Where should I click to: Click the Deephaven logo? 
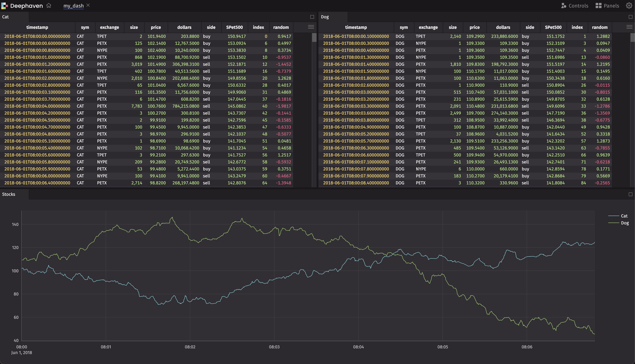[4, 6]
